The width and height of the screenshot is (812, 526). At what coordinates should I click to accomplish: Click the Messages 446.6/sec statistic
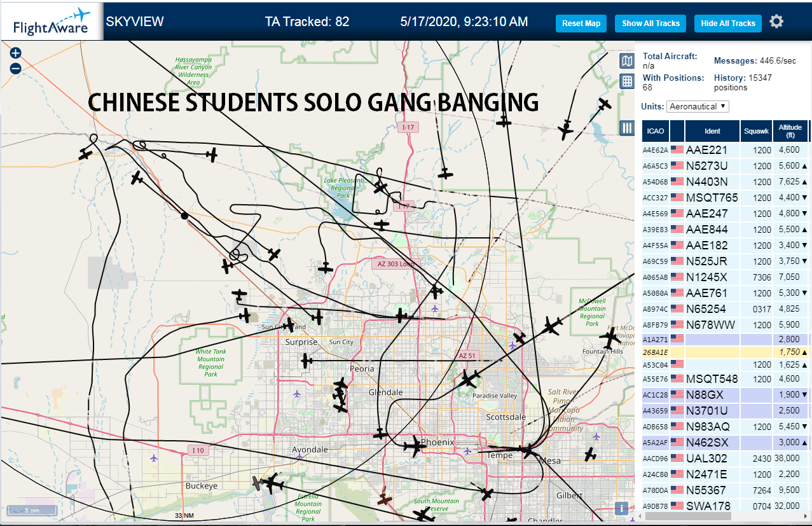755,60
